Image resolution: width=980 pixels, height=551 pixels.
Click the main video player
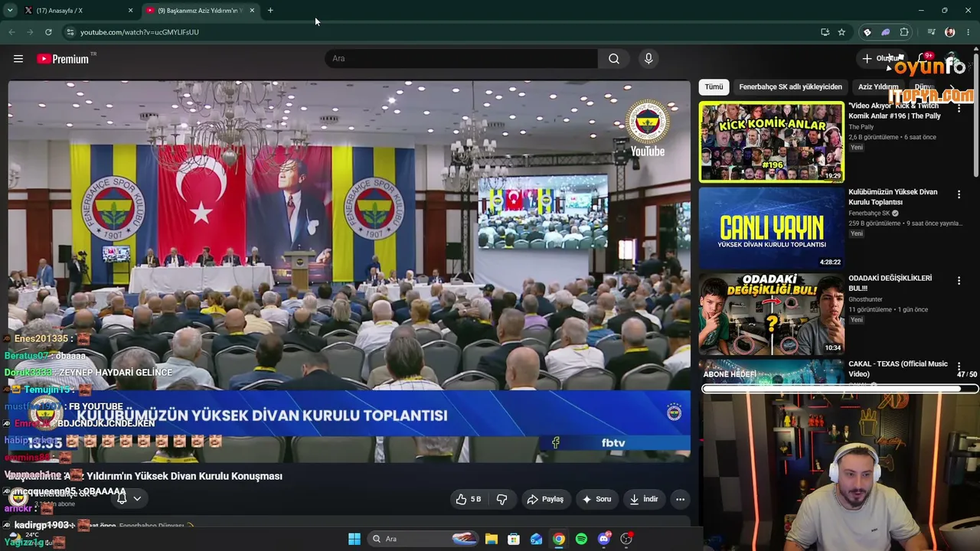point(349,272)
